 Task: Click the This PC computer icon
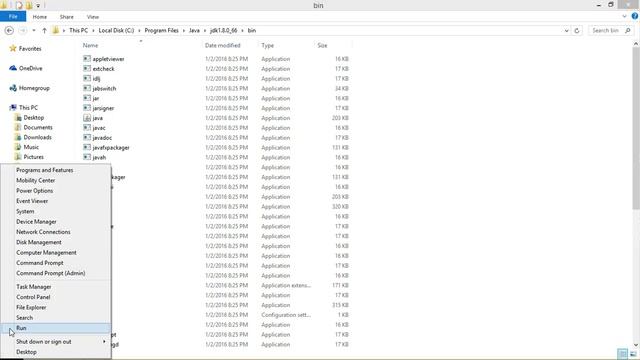[13, 107]
